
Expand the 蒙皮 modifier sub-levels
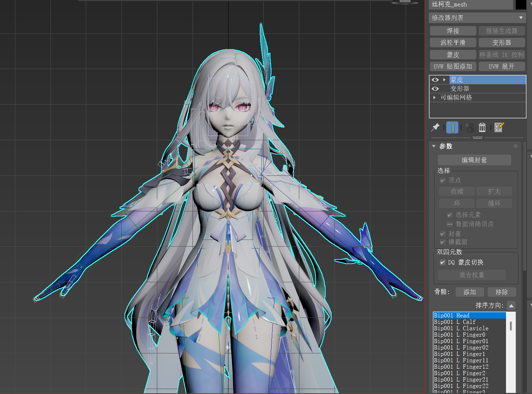tap(444, 80)
